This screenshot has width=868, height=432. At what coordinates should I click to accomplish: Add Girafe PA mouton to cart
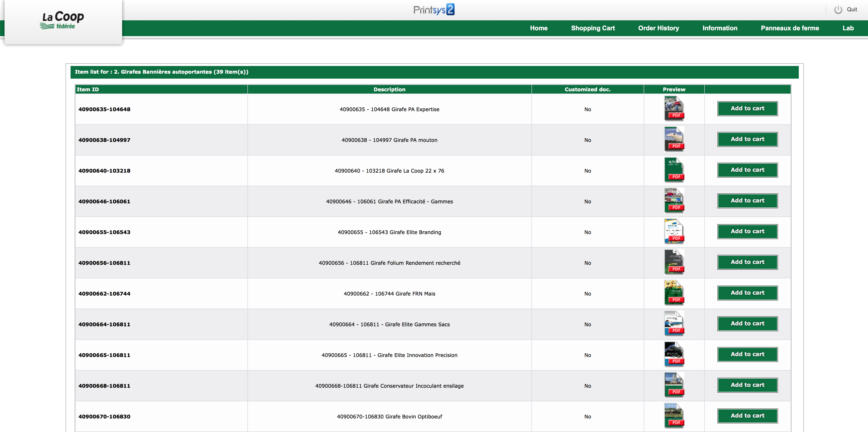pyautogui.click(x=747, y=139)
